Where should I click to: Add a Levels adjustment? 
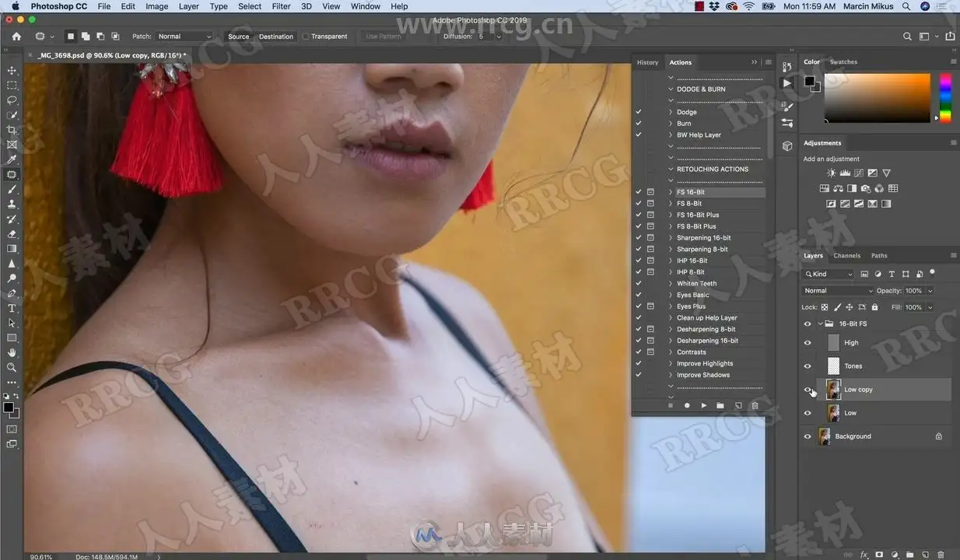coord(845,173)
